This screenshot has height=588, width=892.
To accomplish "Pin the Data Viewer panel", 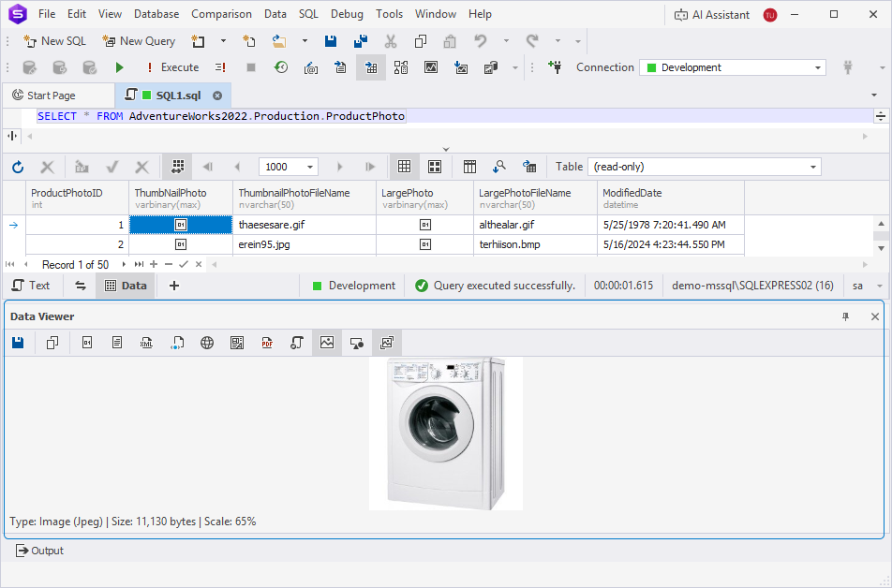I will tap(845, 316).
